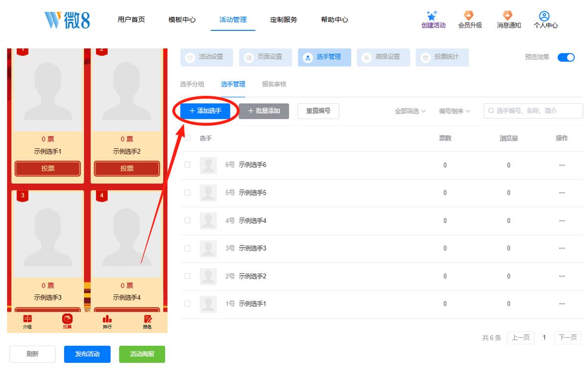Tick the select-all checkbox in header
Screen dimensions: 588x379
coord(187,138)
